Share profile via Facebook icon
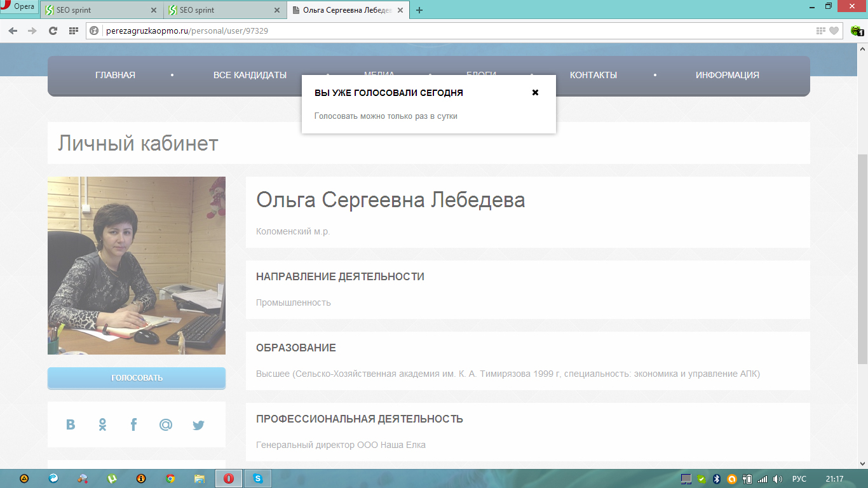The height and width of the screenshot is (488, 868). point(133,424)
